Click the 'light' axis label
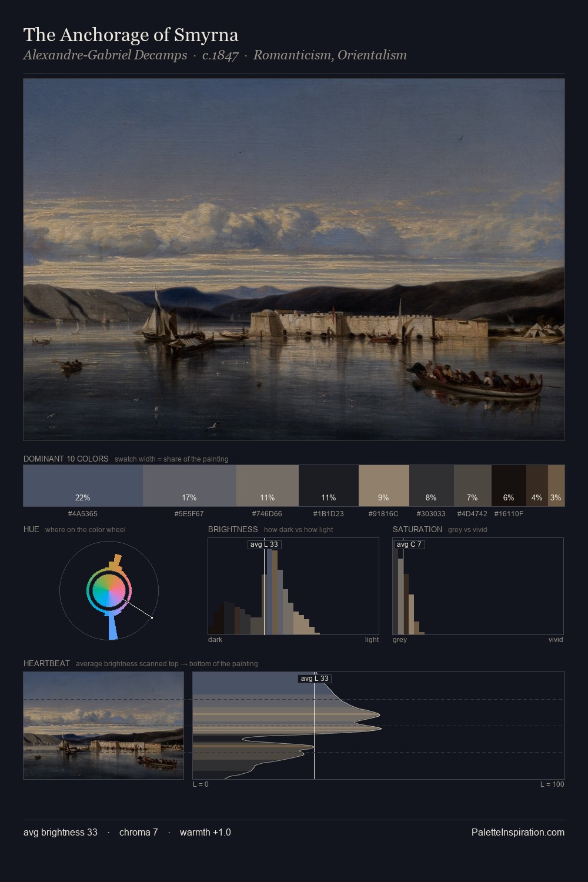Image resolution: width=588 pixels, height=882 pixels. coord(372,640)
